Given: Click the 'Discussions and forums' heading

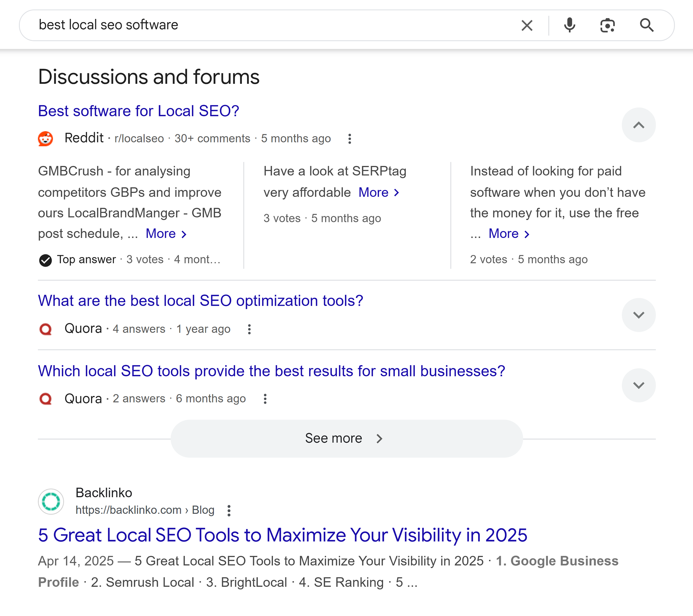Looking at the screenshot, I should (x=149, y=77).
